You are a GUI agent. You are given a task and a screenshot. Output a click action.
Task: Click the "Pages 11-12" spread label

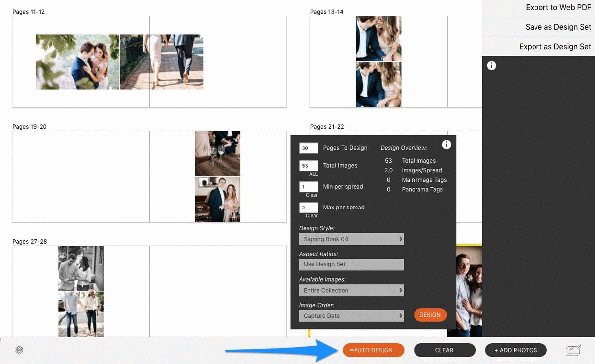28,12
